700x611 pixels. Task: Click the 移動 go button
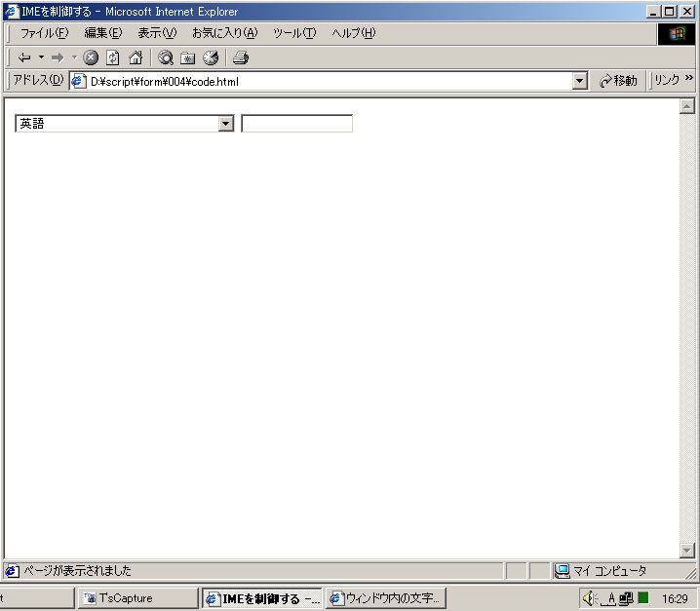point(618,81)
